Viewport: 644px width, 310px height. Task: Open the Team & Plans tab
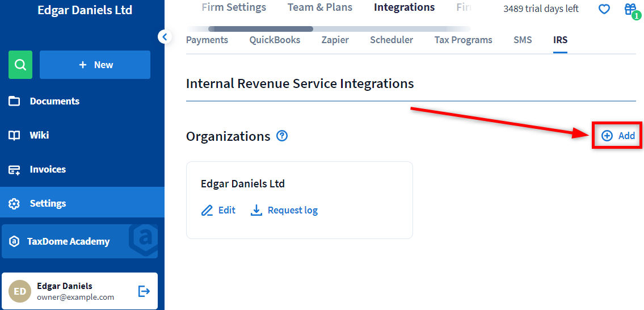click(x=320, y=7)
